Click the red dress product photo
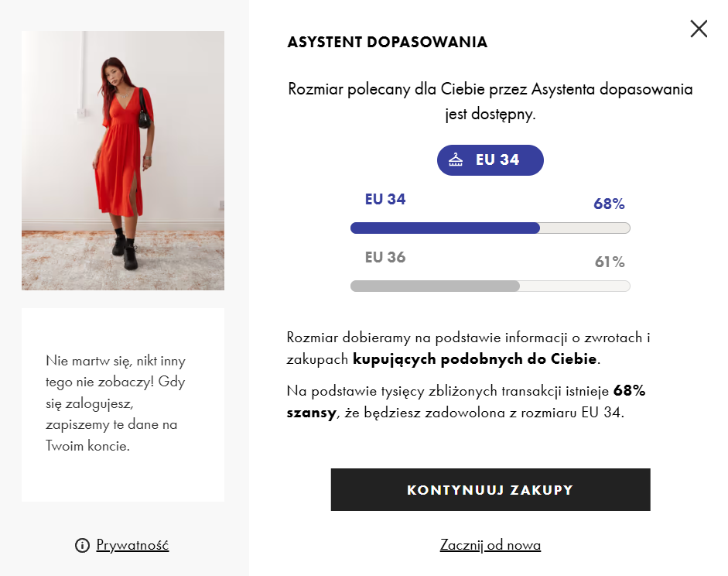Viewport: 728px width, 576px height. (122, 160)
